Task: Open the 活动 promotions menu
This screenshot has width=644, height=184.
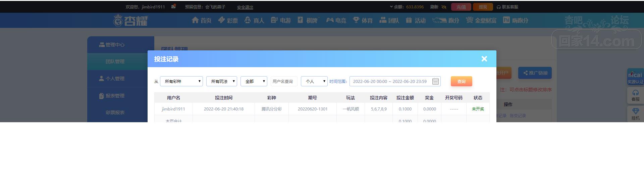Action: click(x=416, y=20)
